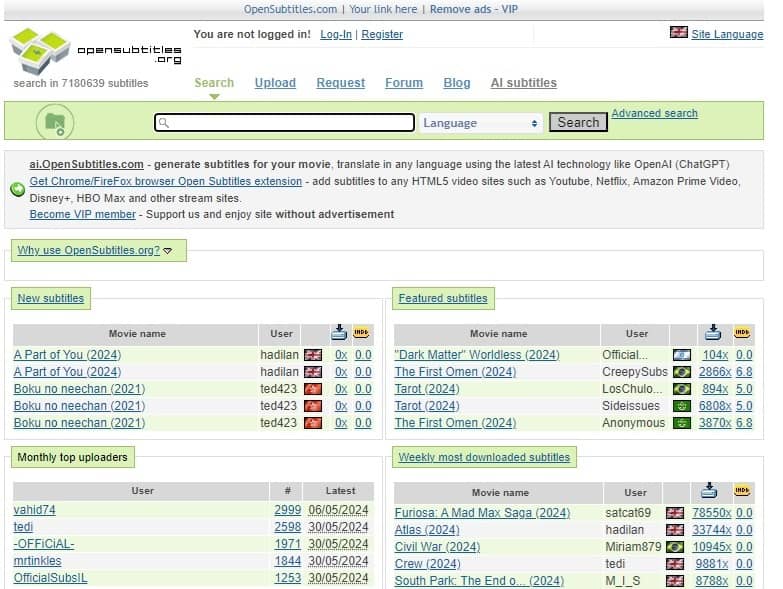
Task: Click the OpenSubtitles.org cube logo
Action: (x=40, y=50)
